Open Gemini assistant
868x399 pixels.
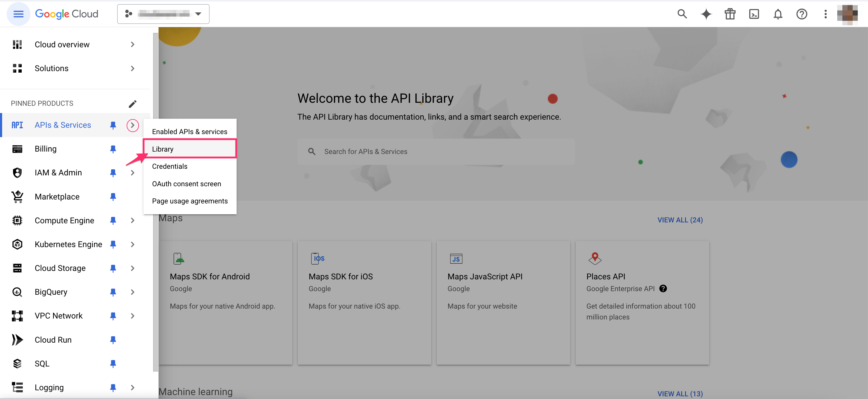706,14
